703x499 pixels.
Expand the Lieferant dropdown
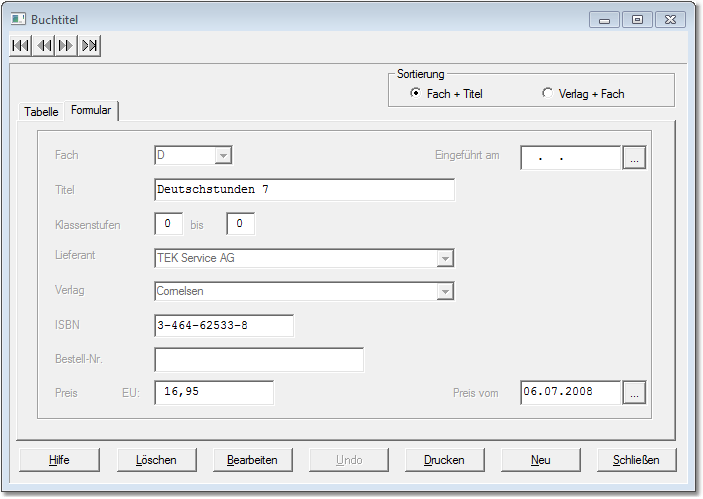[x=445, y=259]
